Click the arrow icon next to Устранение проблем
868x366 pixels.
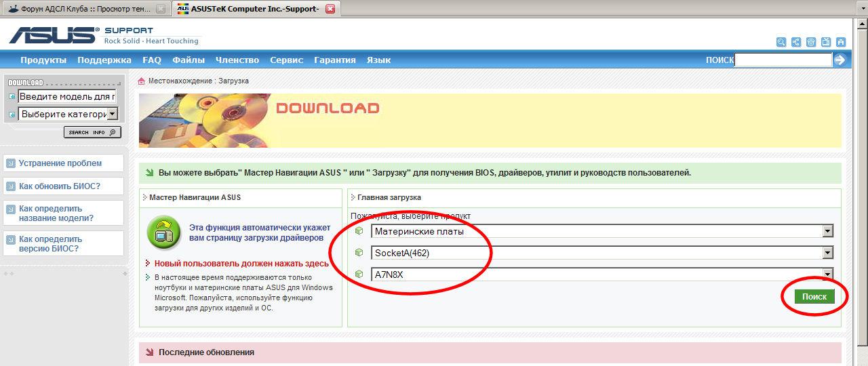coord(10,163)
